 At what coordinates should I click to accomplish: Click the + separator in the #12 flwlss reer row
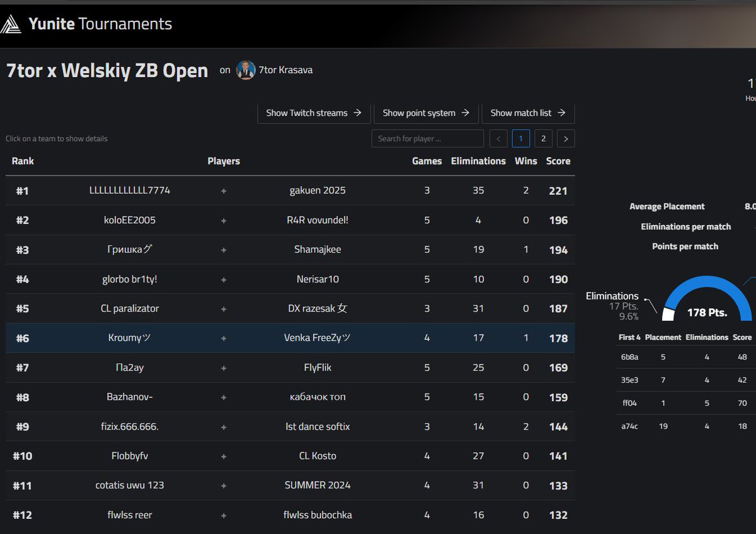coord(224,515)
